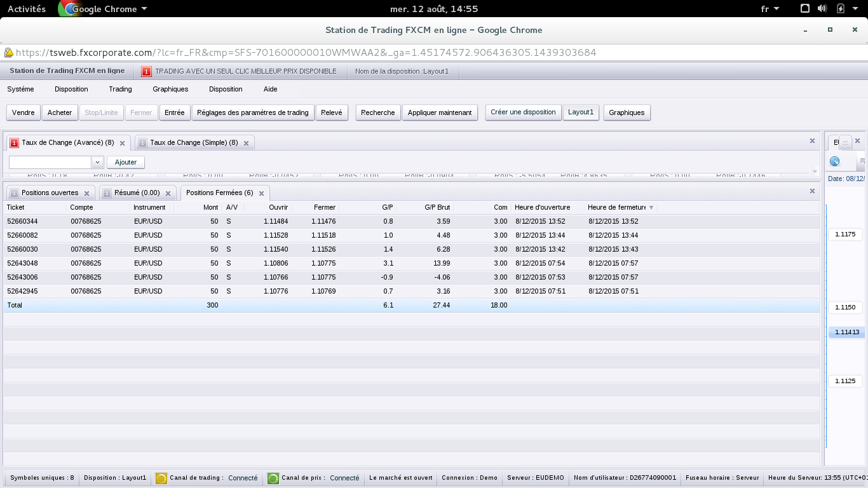Click the grey icon on Résumé tab
This screenshot has height=488, width=868.
tap(107, 193)
